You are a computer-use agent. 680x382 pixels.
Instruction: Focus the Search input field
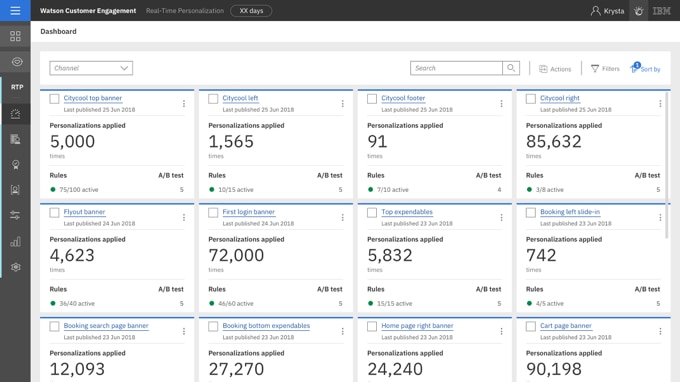coord(456,68)
